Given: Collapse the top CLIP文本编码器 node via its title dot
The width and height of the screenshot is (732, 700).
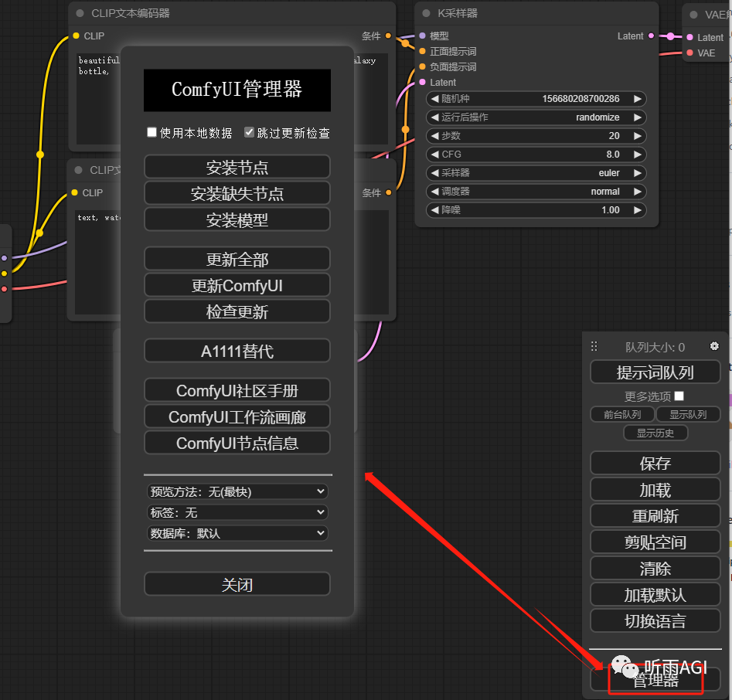Looking at the screenshot, I should [80, 13].
